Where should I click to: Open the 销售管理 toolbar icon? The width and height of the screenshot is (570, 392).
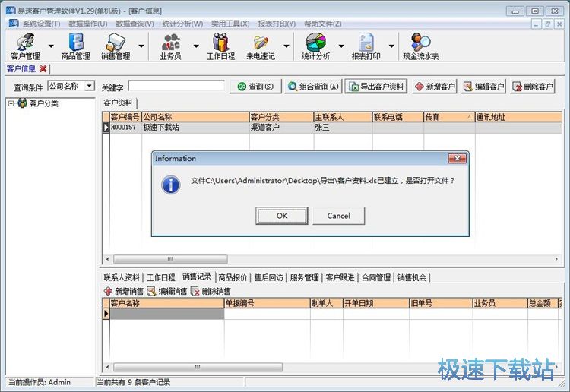point(116,46)
